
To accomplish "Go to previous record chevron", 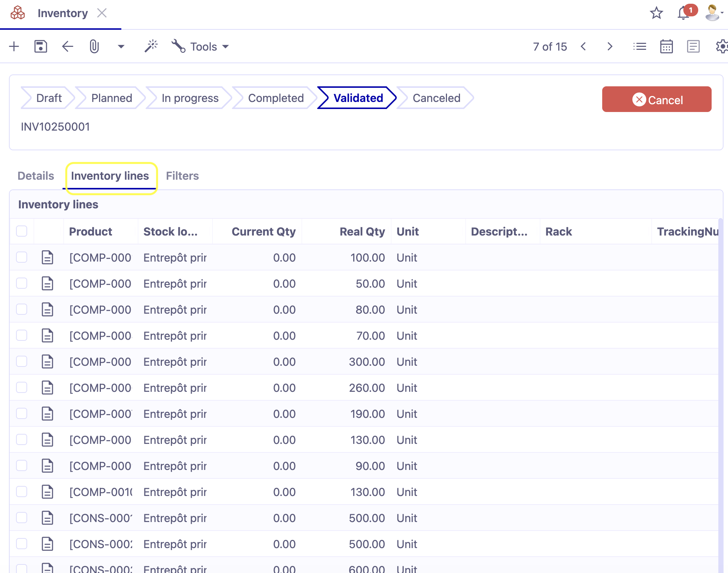I will [583, 47].
